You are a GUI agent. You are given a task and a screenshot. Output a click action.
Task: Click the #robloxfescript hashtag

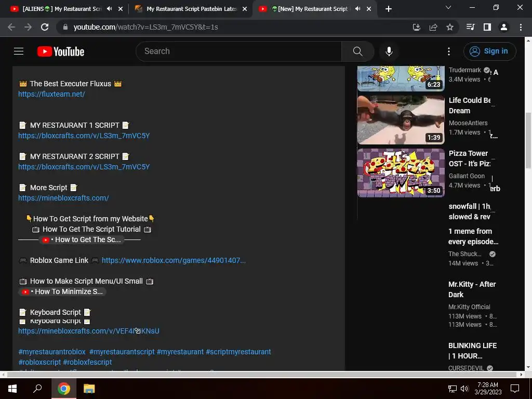point(87,362)
